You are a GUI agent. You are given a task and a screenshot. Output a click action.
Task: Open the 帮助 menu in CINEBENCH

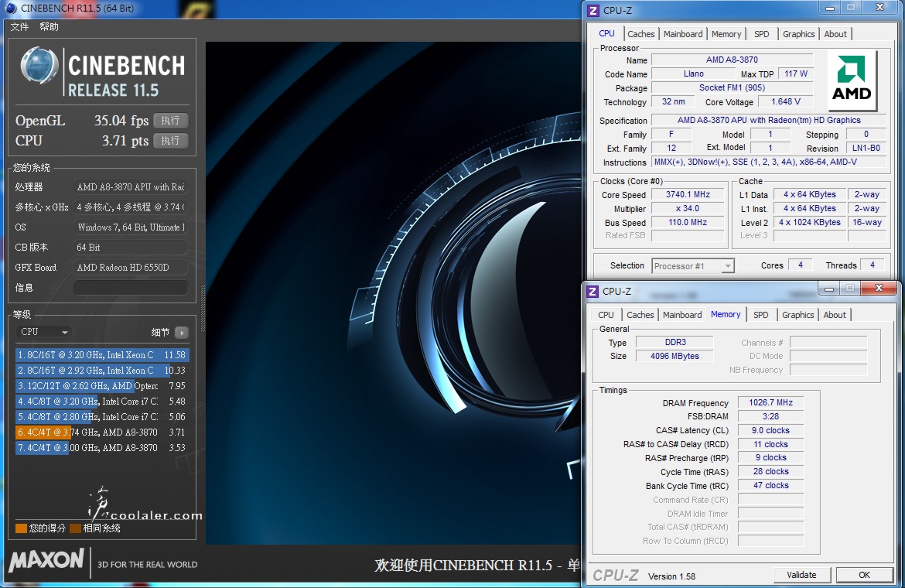click(x=49, y=26)
